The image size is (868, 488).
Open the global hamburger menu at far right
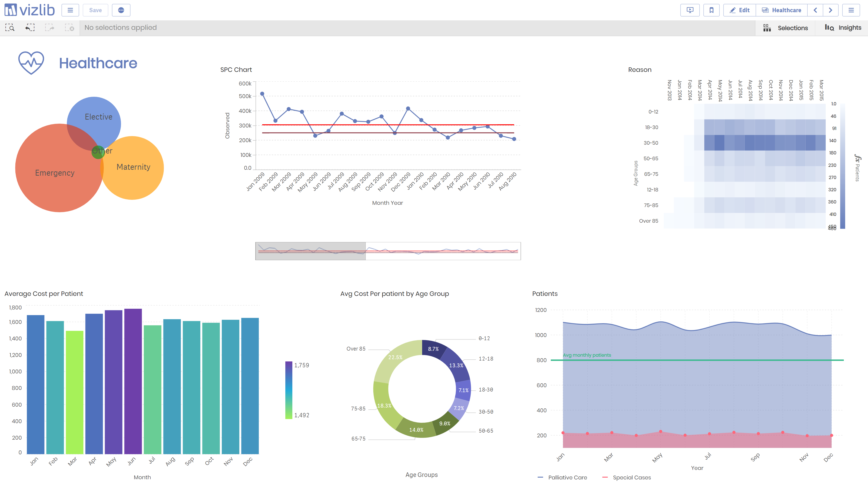tap(851, 10)
